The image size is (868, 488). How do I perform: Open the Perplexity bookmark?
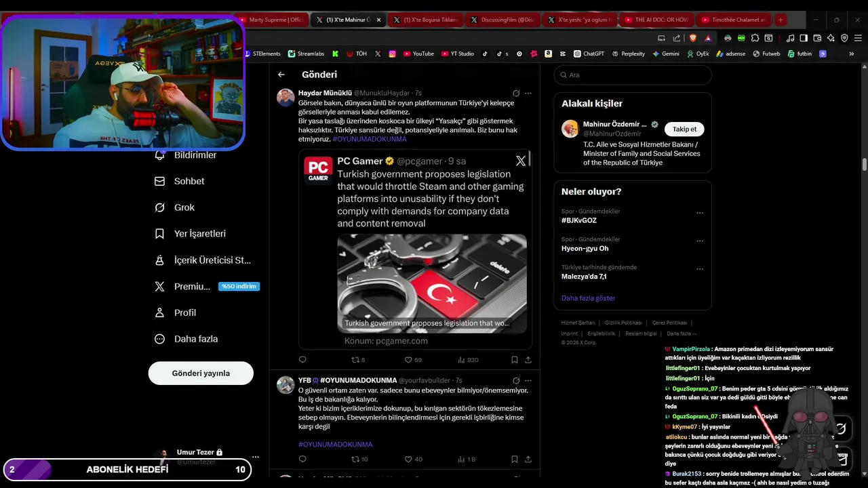click(628, 54)
